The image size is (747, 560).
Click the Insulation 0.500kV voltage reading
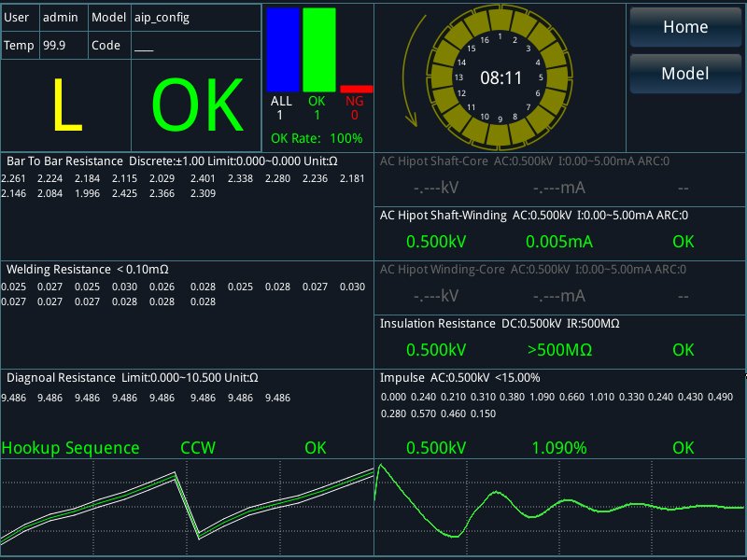tap(436, 350)
